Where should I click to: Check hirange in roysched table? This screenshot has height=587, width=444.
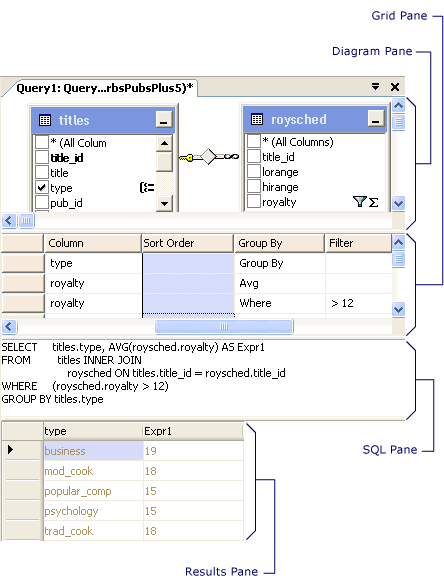(253, 186)
